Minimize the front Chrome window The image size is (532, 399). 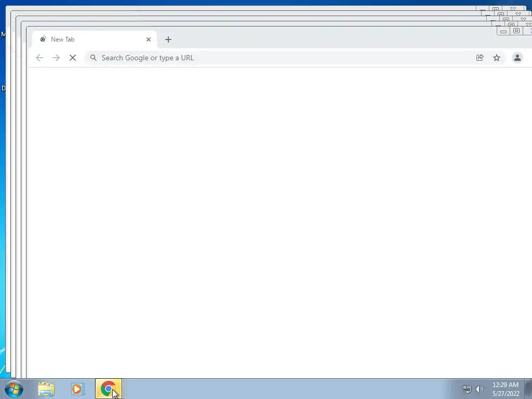coord(503,31)
